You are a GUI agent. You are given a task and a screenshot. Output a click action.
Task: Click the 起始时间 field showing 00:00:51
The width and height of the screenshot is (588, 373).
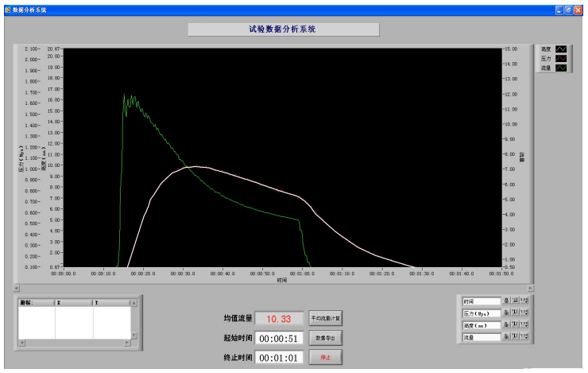[279, 339]
